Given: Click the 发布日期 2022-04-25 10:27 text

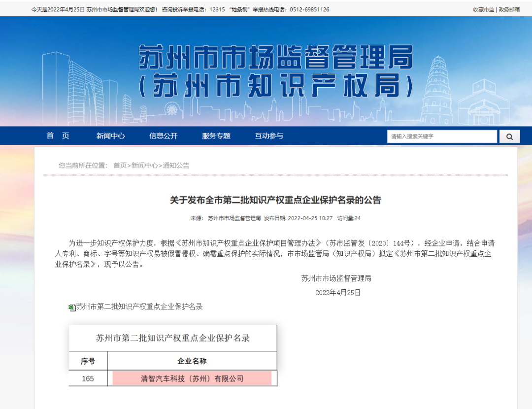Looking at the screenshot, I should [x=298, y=218].
